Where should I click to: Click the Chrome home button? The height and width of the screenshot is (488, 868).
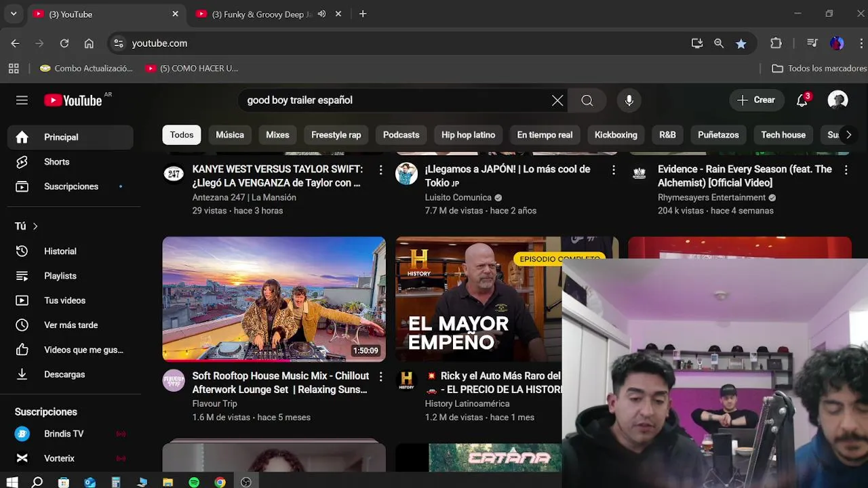(89, 43)
